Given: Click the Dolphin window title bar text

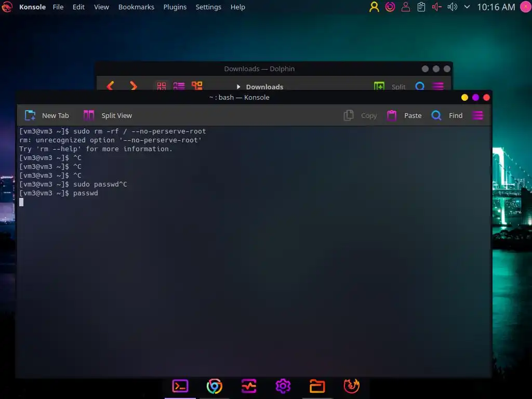Looking at the screenshot, I should [x=259, y=69].
